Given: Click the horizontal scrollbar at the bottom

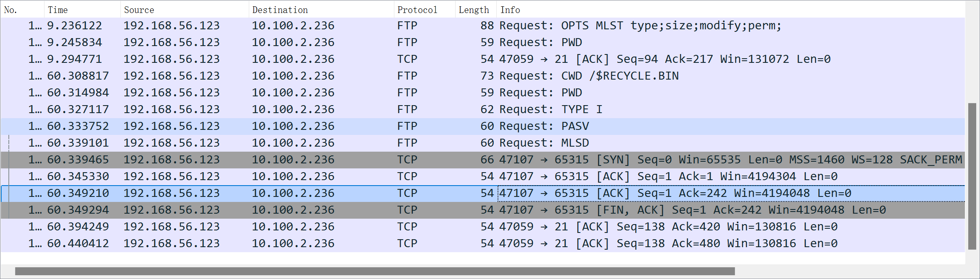Looking at the screenshot, I should pos(375,271).
